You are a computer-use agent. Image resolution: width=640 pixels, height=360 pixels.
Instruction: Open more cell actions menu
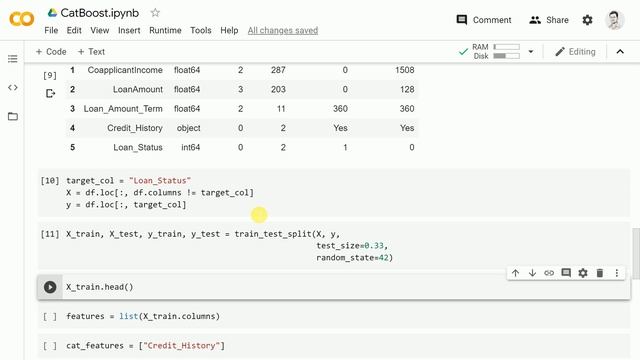pyautogui.click(x=617, y=273)
